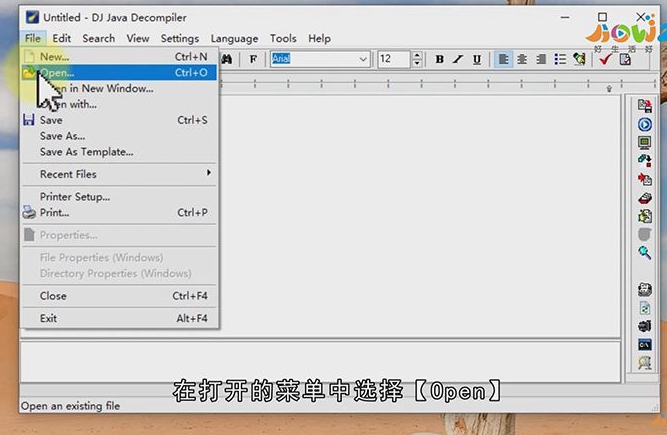Click the printer-like archive icon in sidebar
The image size is (667, 435).
point(644,289)
